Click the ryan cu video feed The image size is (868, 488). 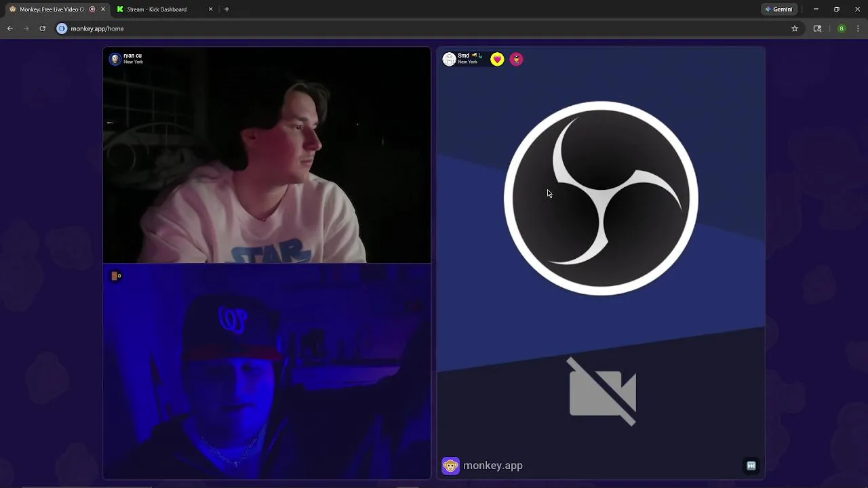tap(267, 155)
